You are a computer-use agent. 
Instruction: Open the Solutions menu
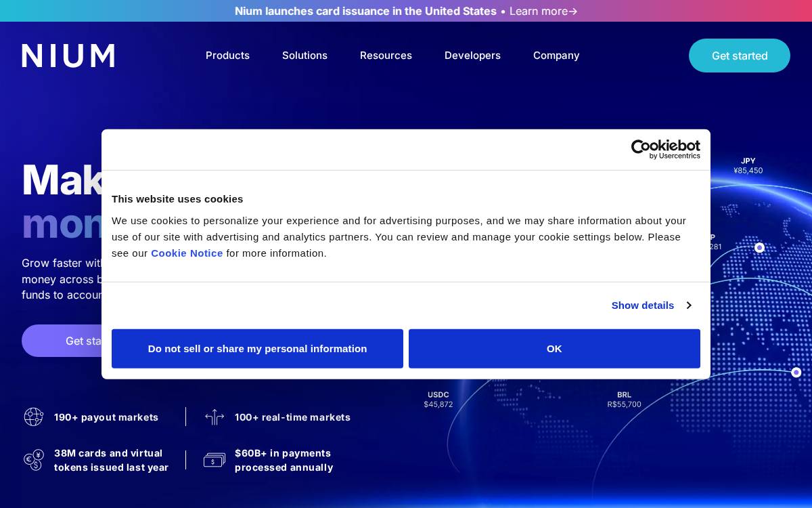tap(304, 56)
